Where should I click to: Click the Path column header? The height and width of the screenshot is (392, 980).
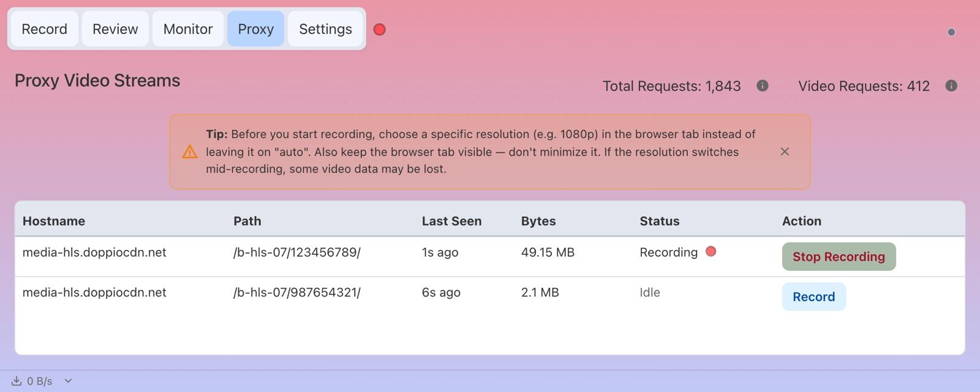247,221
